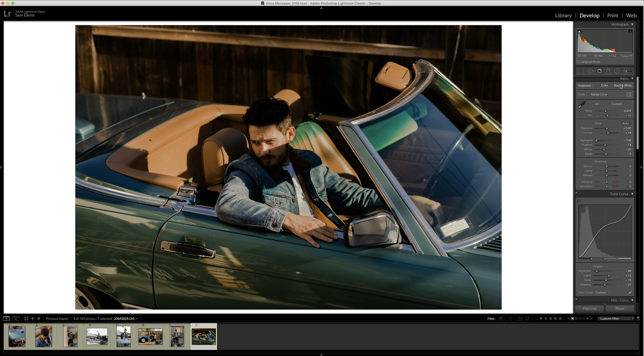Switch to Grid view in filmstrip bar
The width and height of the screenshot is (644, 356).
pyautogui.click(x=26, y=318)
